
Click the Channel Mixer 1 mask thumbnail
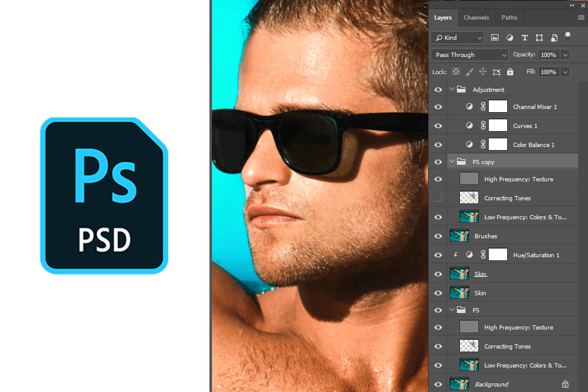(498, 106)
